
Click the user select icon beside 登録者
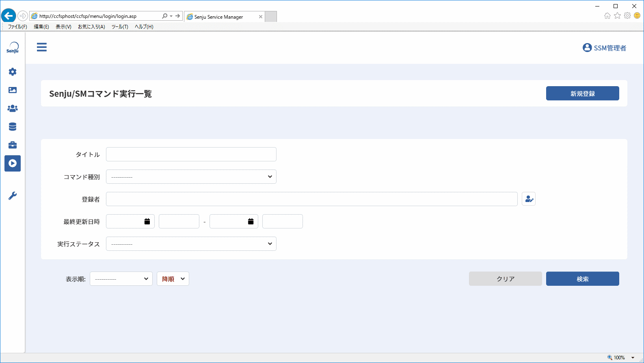(529, 199)
